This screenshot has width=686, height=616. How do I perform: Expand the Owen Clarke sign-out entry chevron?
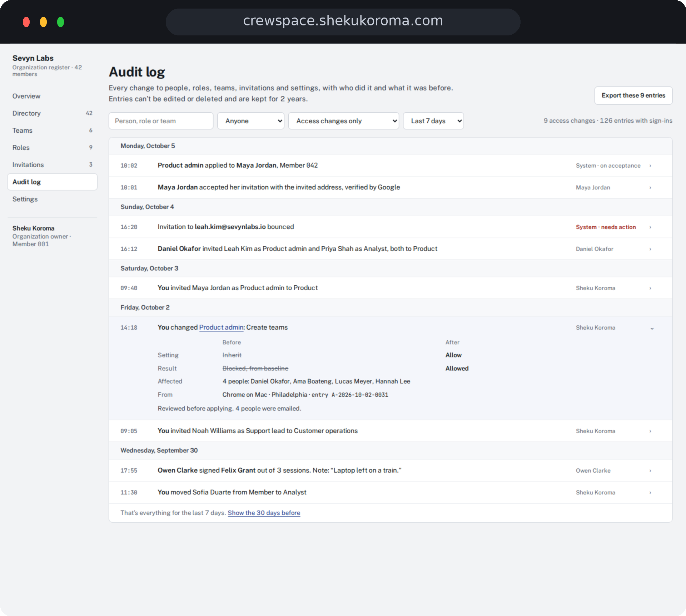pos(650,471)
